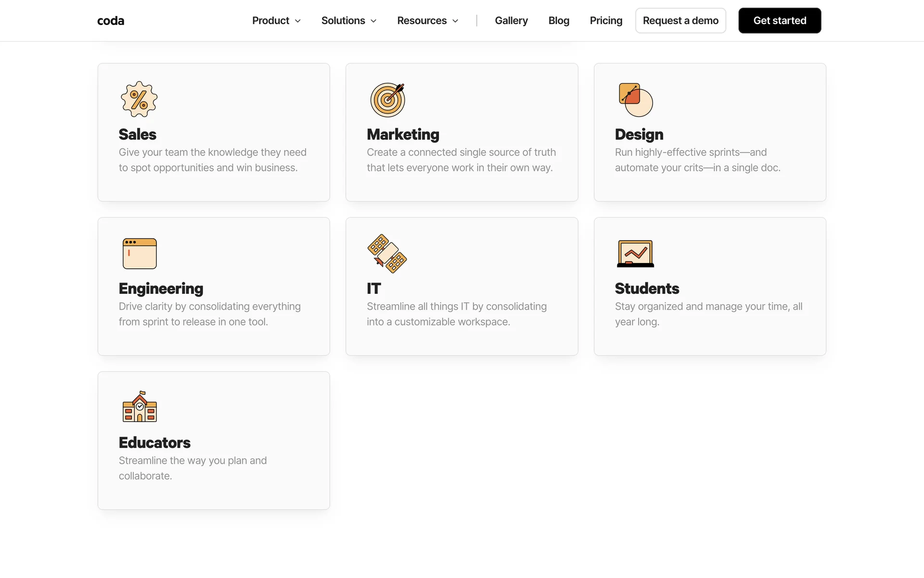This screenshot has height=578, width=924.
Task: Select the Engineering card title
Action: coord(161,289)
